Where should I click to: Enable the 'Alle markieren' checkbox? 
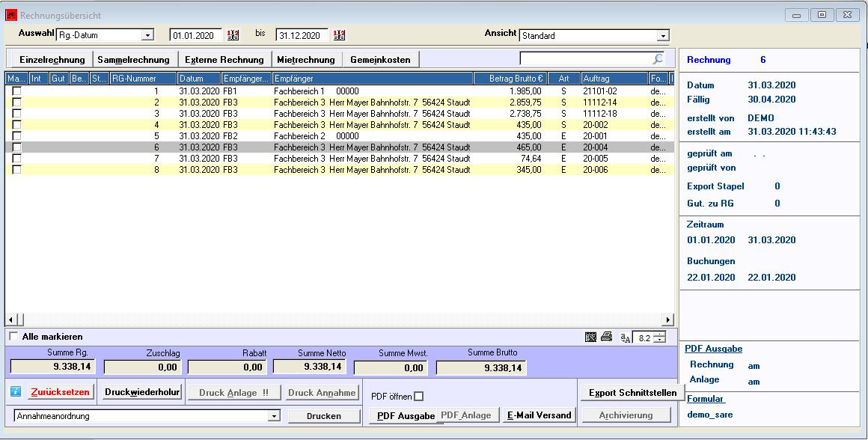[x=13, y=337]
